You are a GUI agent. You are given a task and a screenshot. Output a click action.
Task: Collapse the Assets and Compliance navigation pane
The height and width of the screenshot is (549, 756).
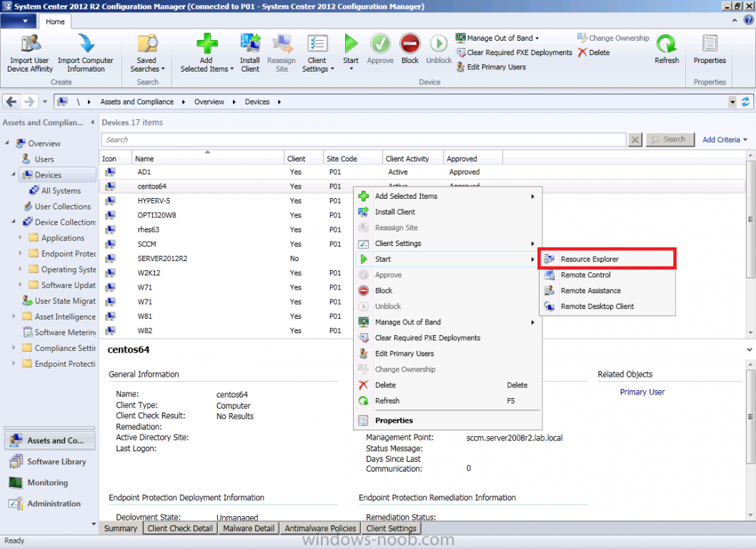pos(93,122)
